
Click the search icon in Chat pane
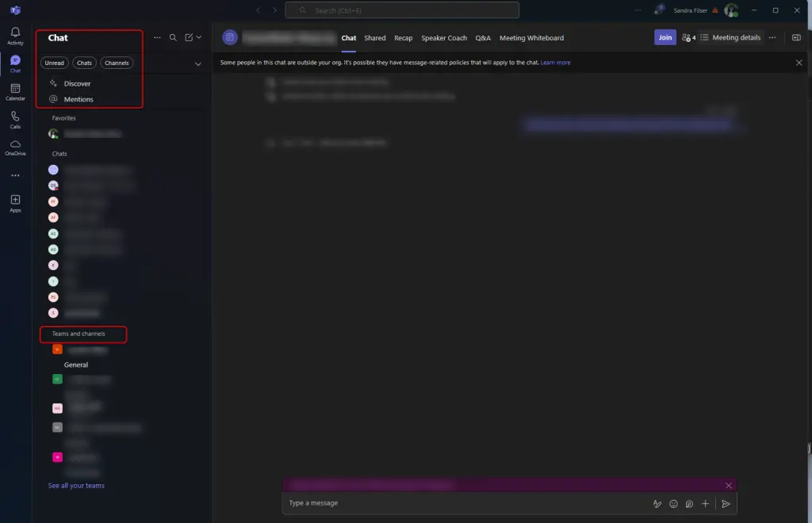173,37
